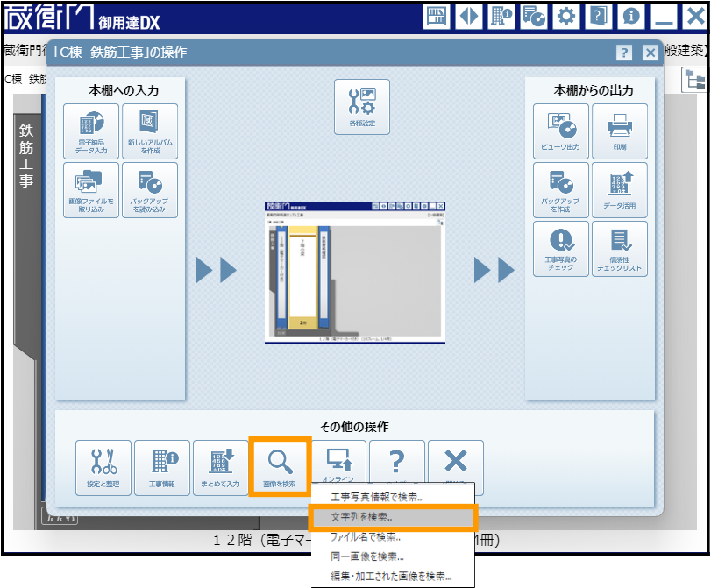Run 工事写真のチェック
Image resolution: width=711 pixels, height=588 pixels.
pos(561,249)
